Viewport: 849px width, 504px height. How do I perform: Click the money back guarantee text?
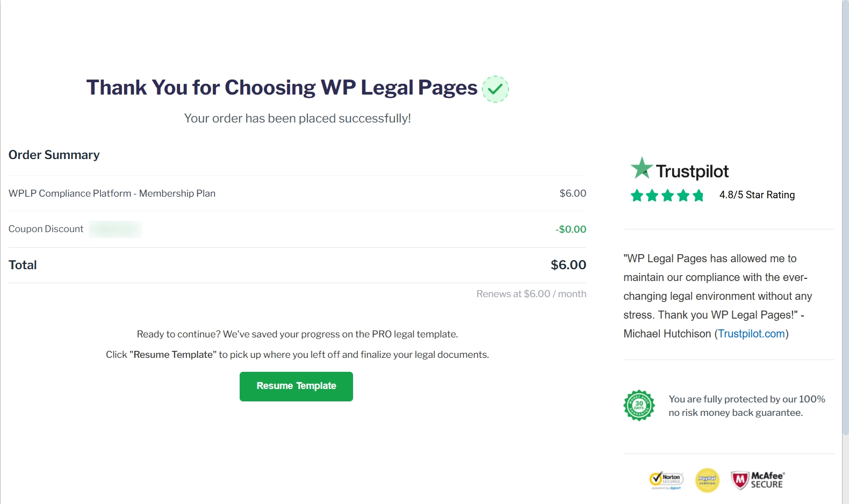coord(746,406)
